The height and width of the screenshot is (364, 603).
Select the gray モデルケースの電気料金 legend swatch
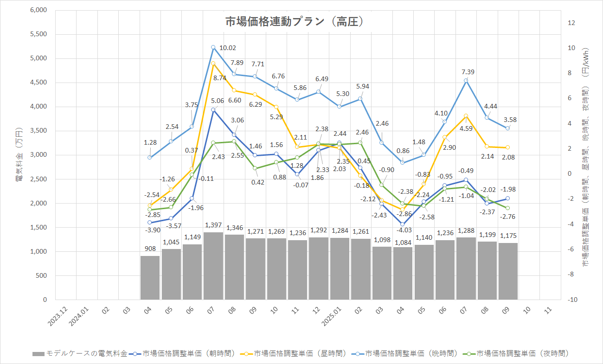(x=38, y=354)
